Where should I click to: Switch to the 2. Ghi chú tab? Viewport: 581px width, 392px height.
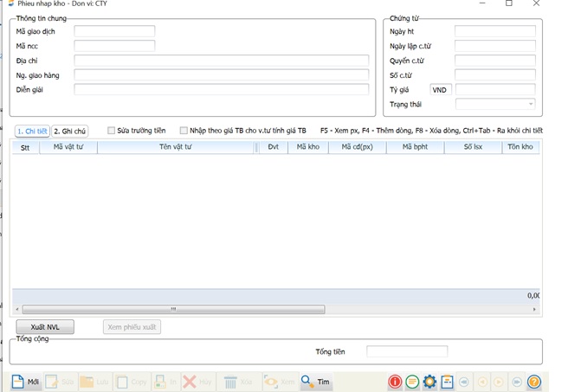click(x=70, y=132)
